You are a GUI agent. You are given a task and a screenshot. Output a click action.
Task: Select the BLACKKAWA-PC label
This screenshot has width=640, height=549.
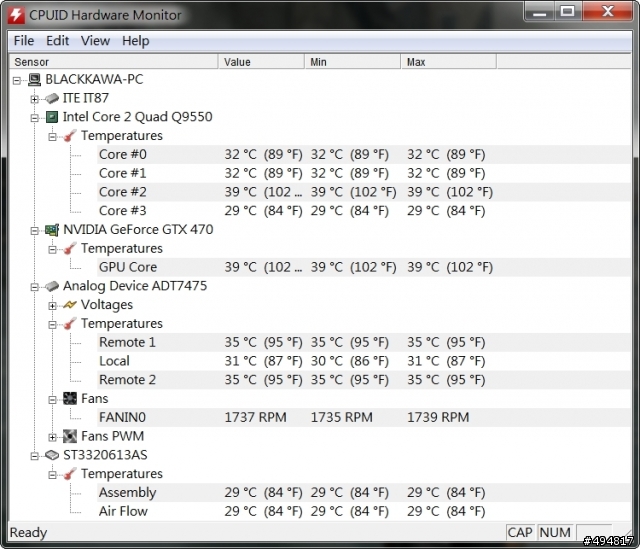point(94,80)
